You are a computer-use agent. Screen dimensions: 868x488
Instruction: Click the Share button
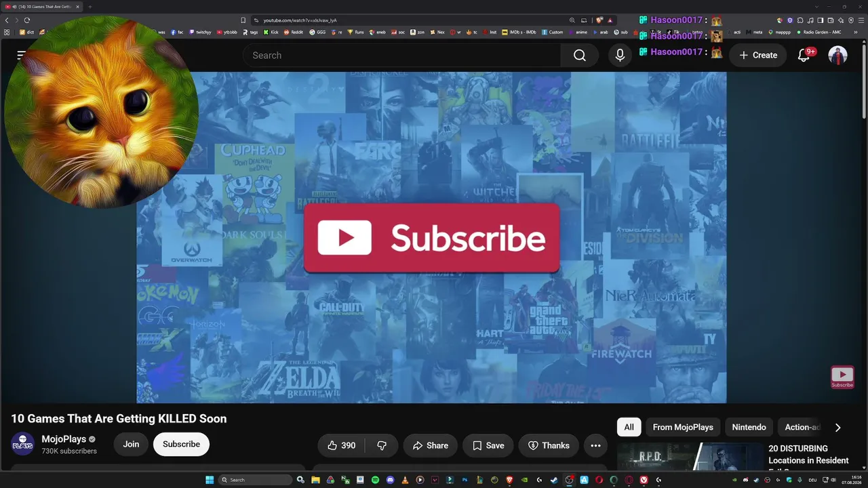[431, 445]
